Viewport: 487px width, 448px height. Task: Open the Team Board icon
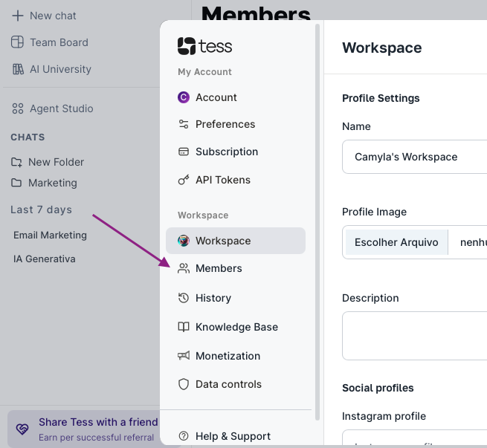click(x=17, y=42)
